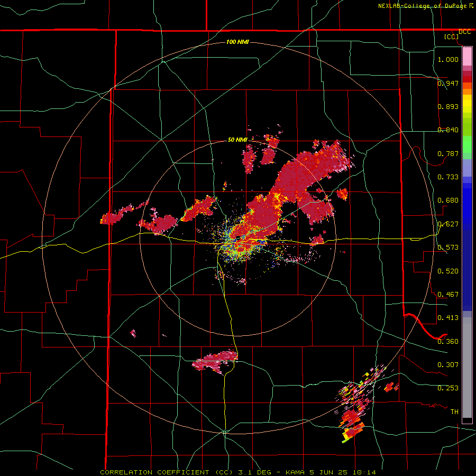Click the DCC label above the legend
This screenshot has width=476, height=476.
(464, 32)
